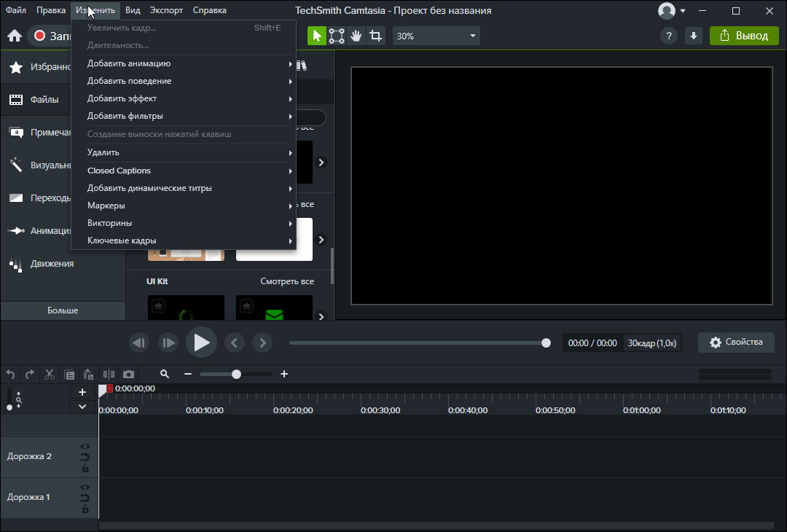787x532 pixels.
Task: Expand the account dropdown arrow
Action: click(683, 10)
